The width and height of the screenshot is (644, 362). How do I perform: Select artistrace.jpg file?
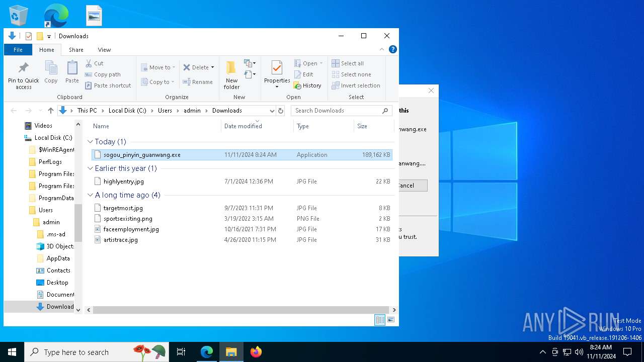pos(242,240)
